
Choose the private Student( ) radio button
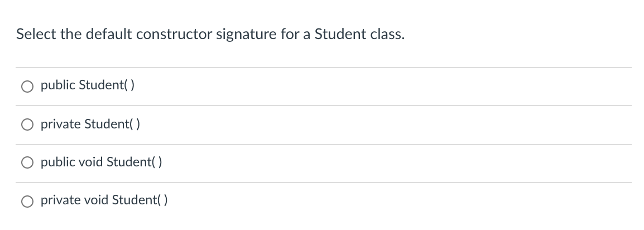(x=27, y=125)
